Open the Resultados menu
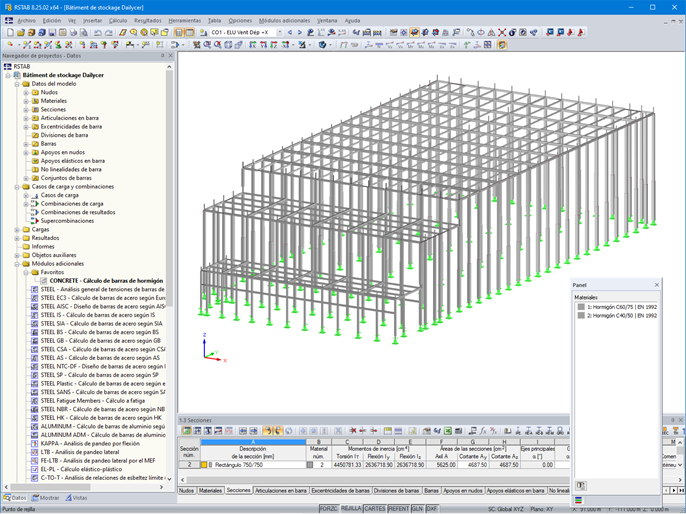 pyautogui.click(x=147, y=21)
